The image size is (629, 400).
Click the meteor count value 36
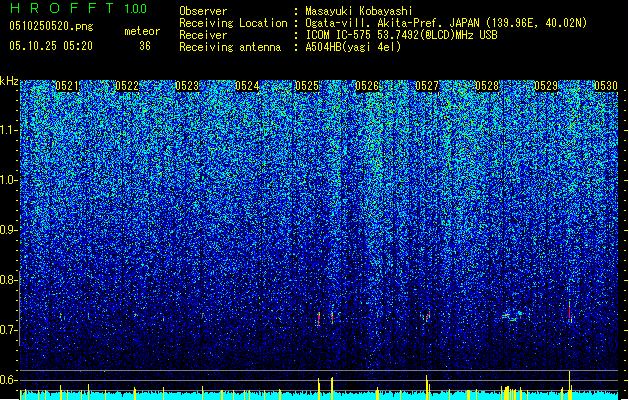pyautogui.click(x=145, y=46)
